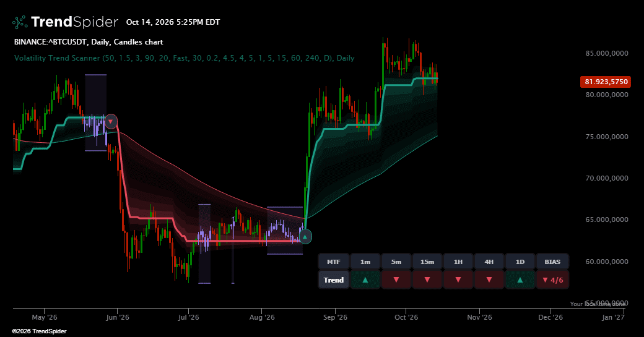Click the 1H trend down-arrow cell

click(458, 280)
